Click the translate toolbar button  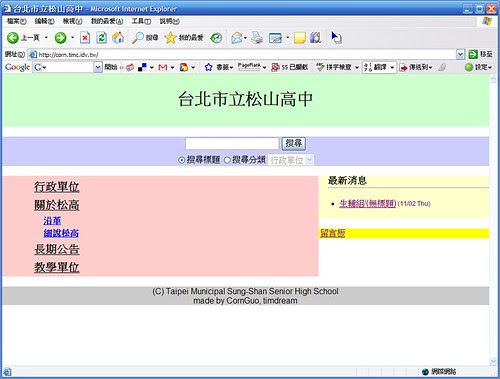(x=376, y=67)
